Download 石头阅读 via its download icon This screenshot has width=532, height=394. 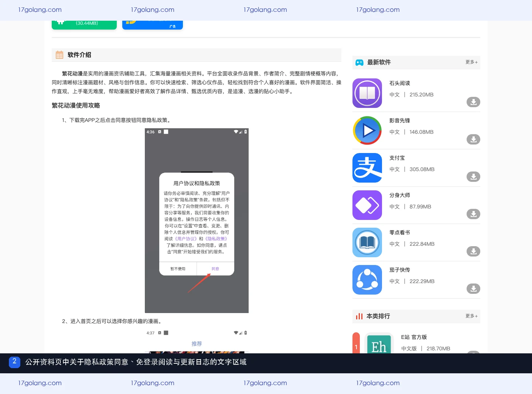tap(473, 102)
